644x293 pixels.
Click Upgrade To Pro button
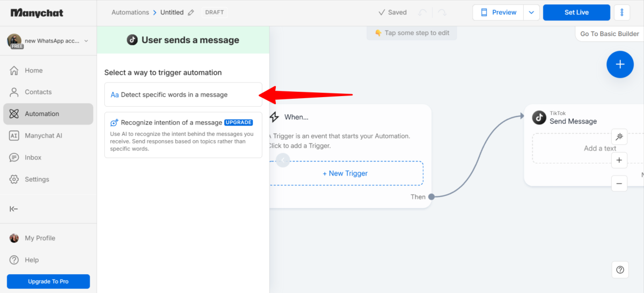coord(48,281)
